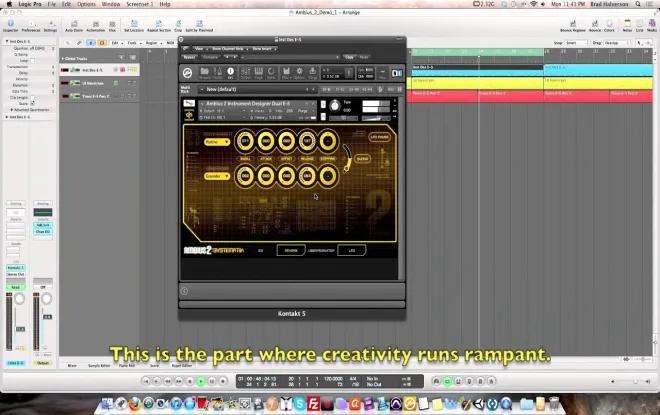Toggle record enable on Inst Des E-5 track

(x=122, y=70)
